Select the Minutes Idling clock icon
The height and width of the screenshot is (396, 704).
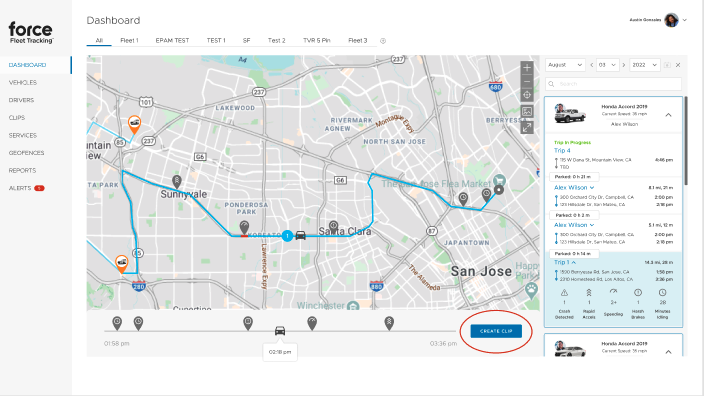click(x=662, y=292)
